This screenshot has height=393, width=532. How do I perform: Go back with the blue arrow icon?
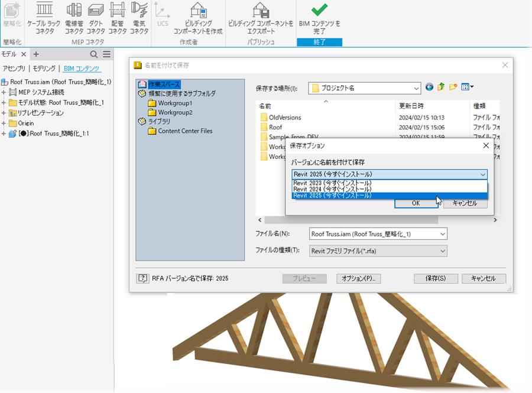pyautogui.click(x=429, y=87)
